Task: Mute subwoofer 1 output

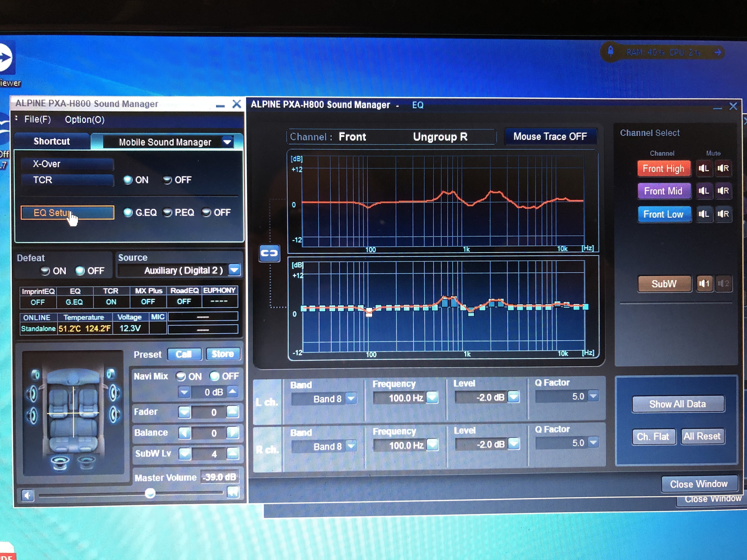Action: click(x=705, y=284)
